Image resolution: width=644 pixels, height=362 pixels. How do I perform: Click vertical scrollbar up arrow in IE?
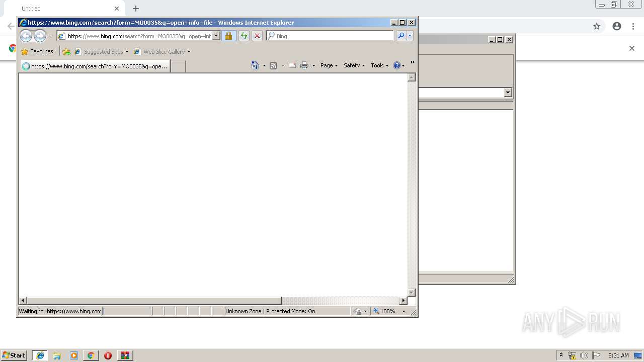(x=412, y=77)
